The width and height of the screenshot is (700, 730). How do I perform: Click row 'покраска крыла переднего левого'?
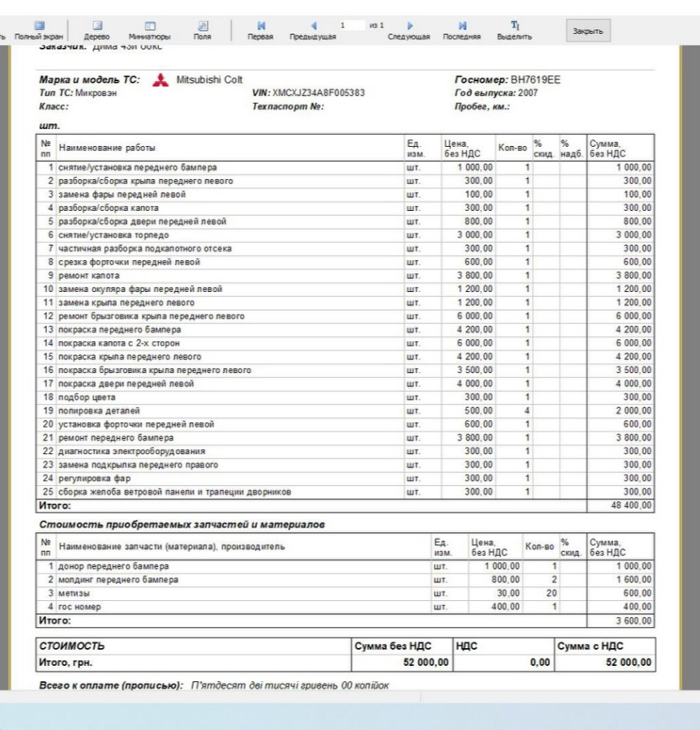[x=345, y=356]
